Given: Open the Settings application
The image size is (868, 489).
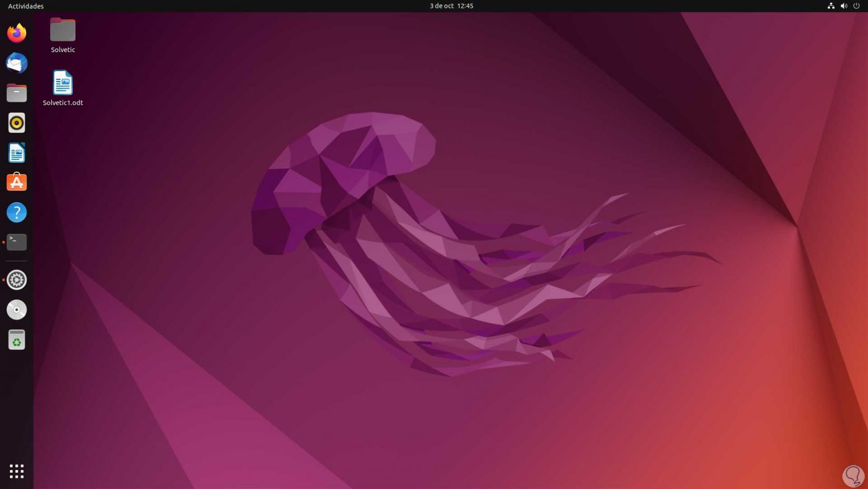Looking at the screenshot, I should pos(16,280).
